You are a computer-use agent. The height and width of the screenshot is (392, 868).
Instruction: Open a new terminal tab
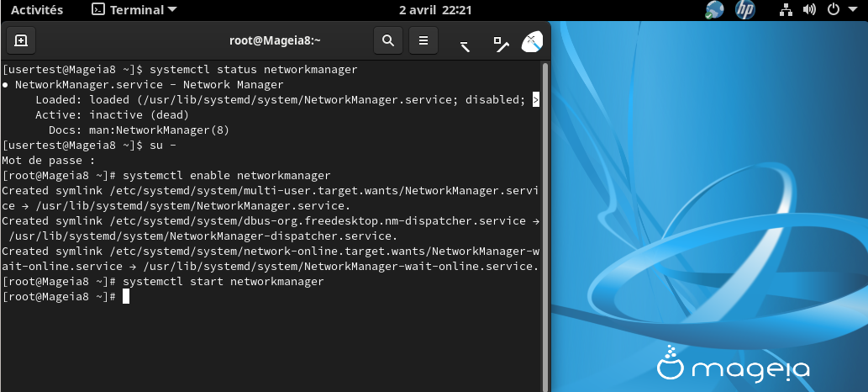point(21,40)
